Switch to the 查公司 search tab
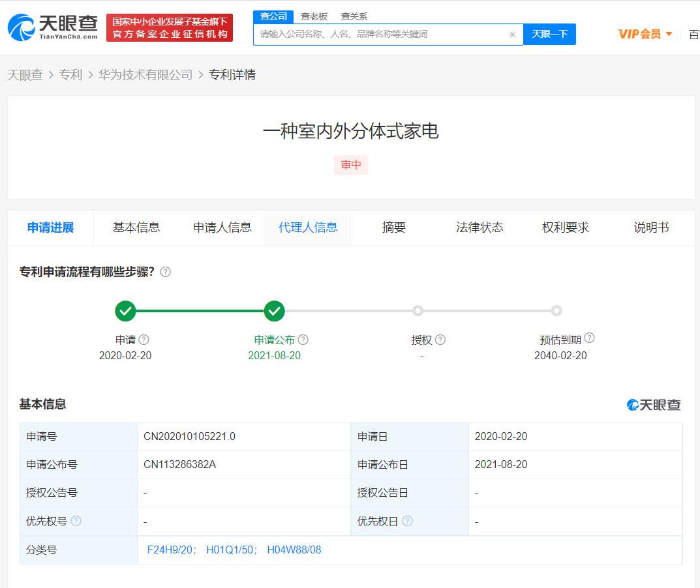This screenshot has height=588, width=700. (x=273, y=16)
